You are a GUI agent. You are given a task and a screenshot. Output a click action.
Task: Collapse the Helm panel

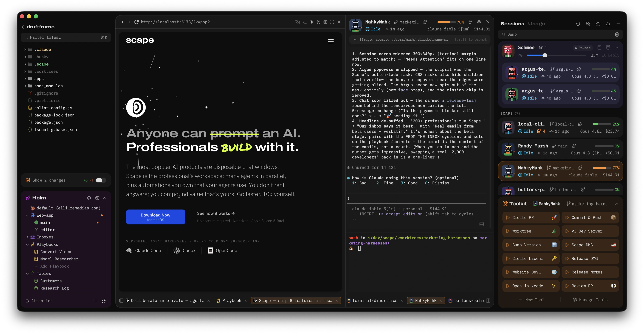[x=105, y=198]
